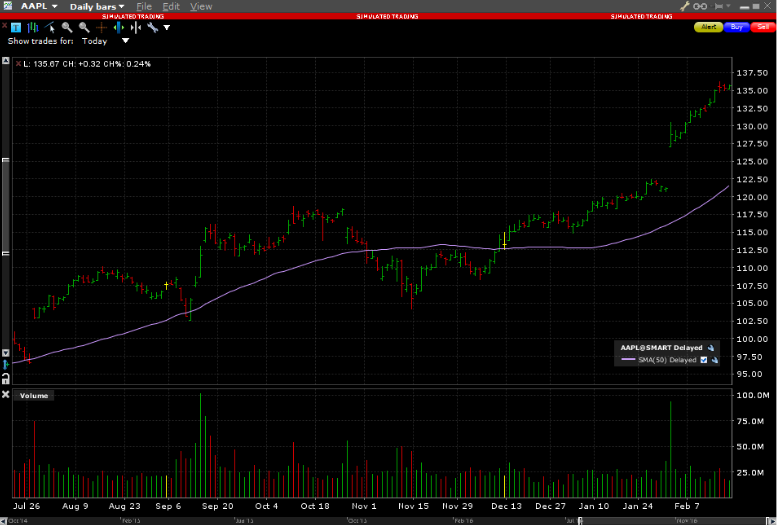Click the left arrow of time scrollbar

tap(4, 521)
